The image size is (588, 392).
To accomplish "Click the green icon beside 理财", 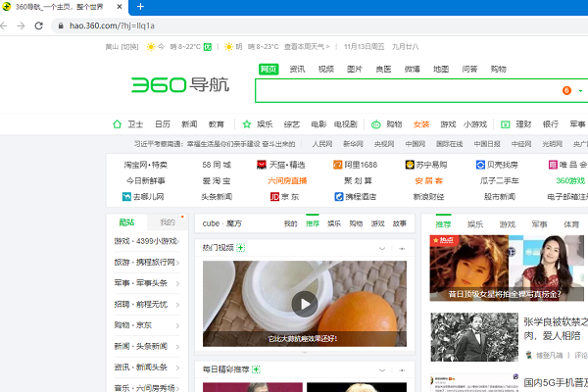I will click(x=505, y=124).
